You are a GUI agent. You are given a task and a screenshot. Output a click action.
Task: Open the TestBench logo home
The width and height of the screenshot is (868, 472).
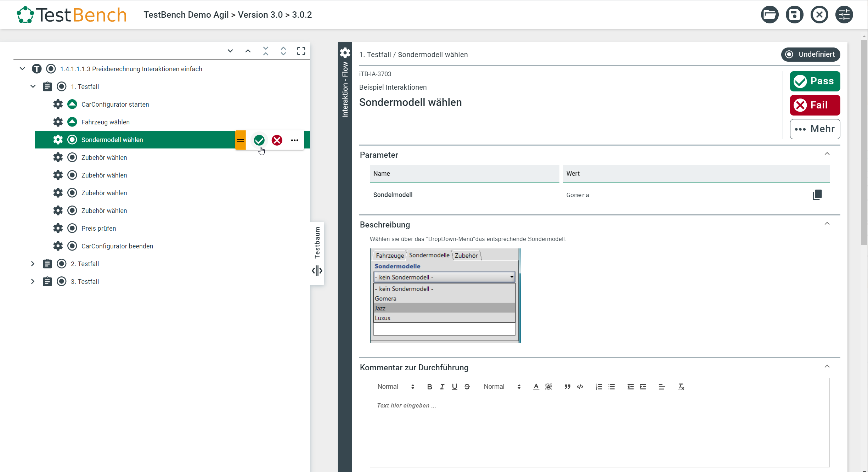72,15
